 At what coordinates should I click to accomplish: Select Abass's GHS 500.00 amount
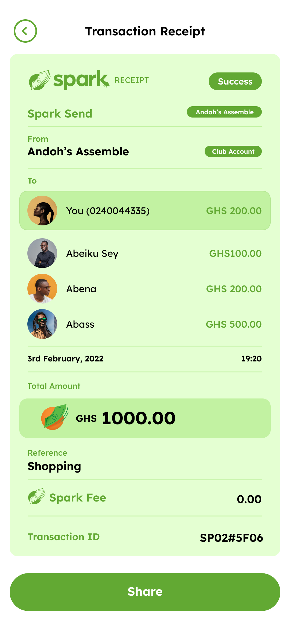pyautogui.click(x=234, y=324)
